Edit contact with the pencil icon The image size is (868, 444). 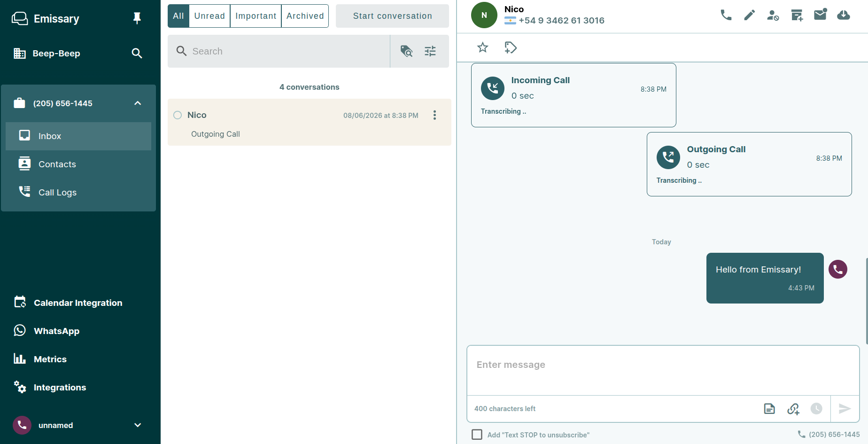tap(750, 15)
